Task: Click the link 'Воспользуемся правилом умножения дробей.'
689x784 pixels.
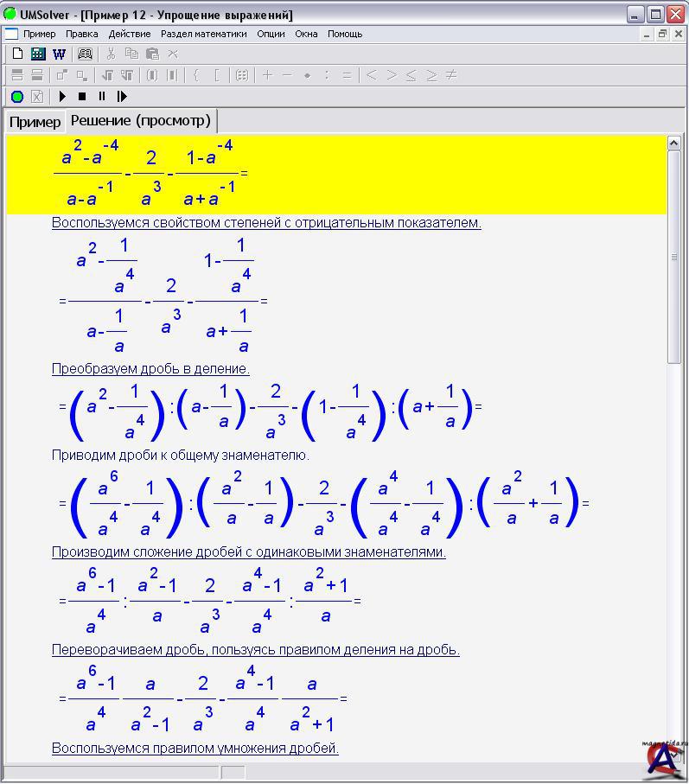Action: 195,748
